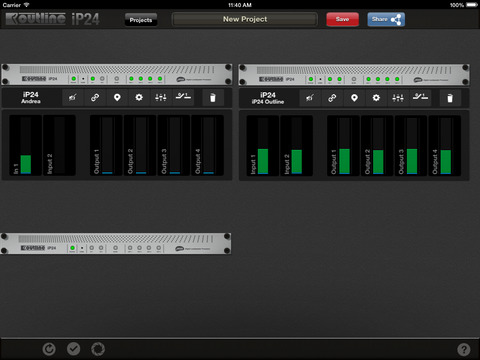The image size is (480, 360).
Task: Click Output 4 meter of iP24 Outline
Action: pos(445,146)
